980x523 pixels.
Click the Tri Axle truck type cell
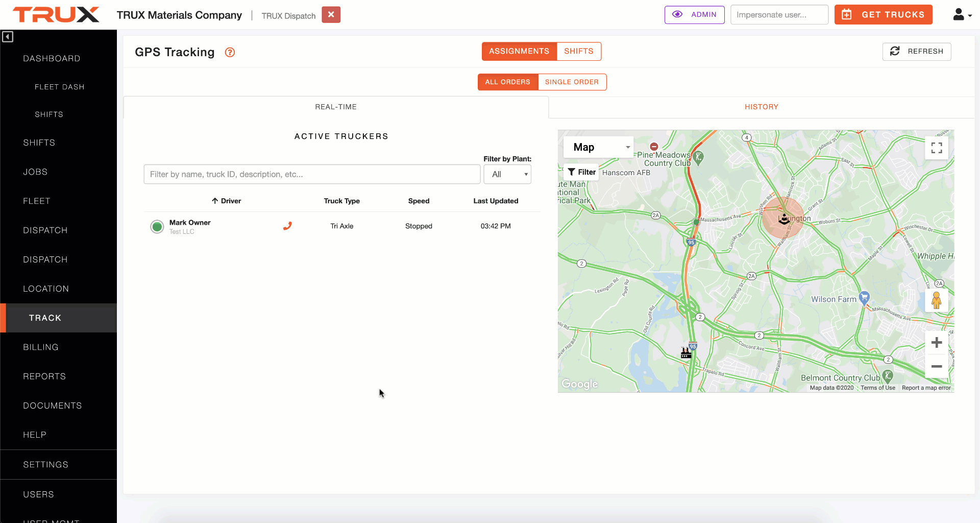point(342,226)
